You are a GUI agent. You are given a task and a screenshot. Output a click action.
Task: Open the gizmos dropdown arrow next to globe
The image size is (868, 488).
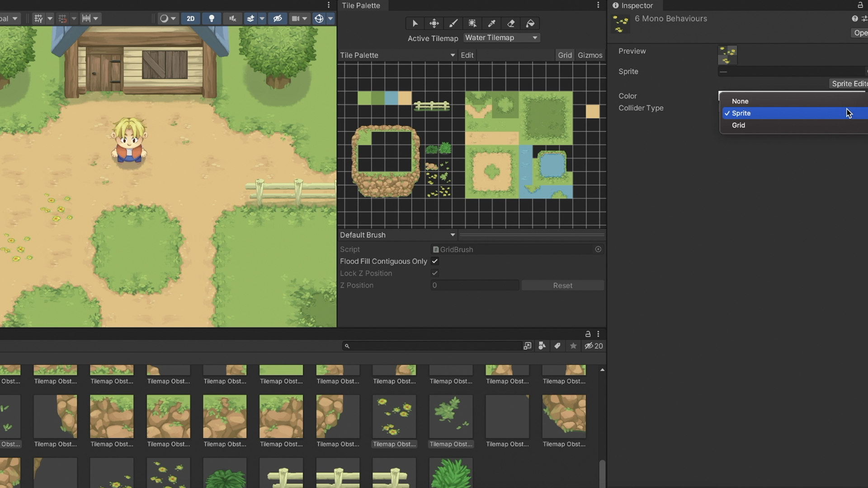[330, 19]
